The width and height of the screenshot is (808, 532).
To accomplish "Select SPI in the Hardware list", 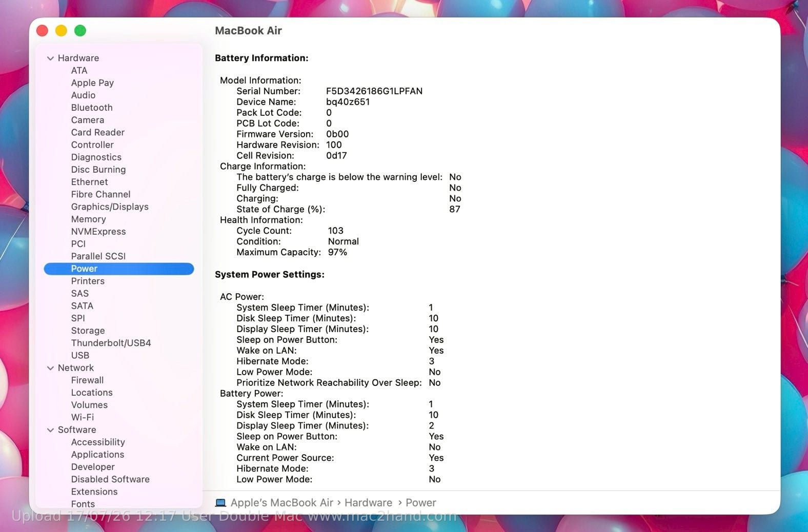I will pyautogui.click(x=78, y=318).
